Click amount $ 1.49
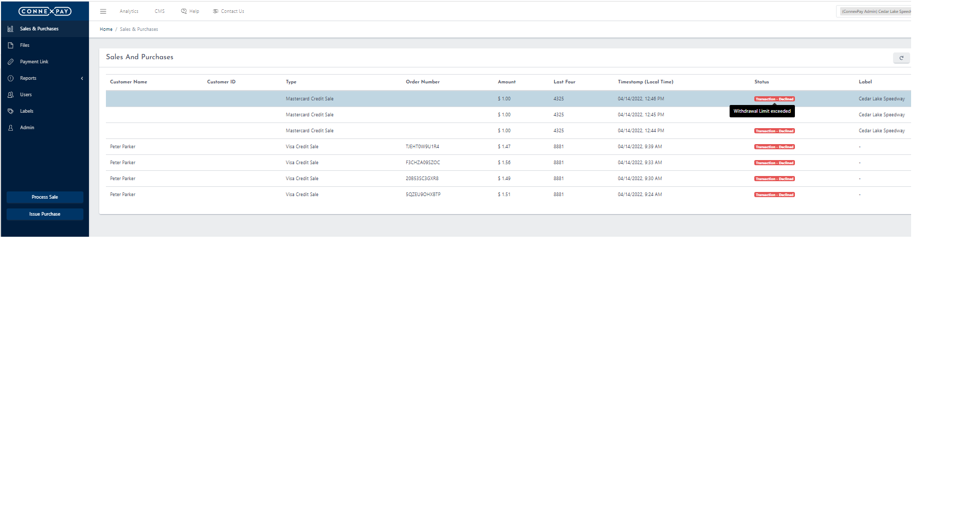Screen dimensions: 980x527 [504, 179]
